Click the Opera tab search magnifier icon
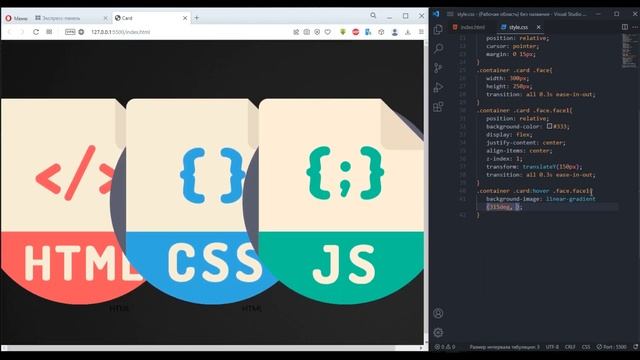The image size is (640, 360). click(x=373, y=16)
